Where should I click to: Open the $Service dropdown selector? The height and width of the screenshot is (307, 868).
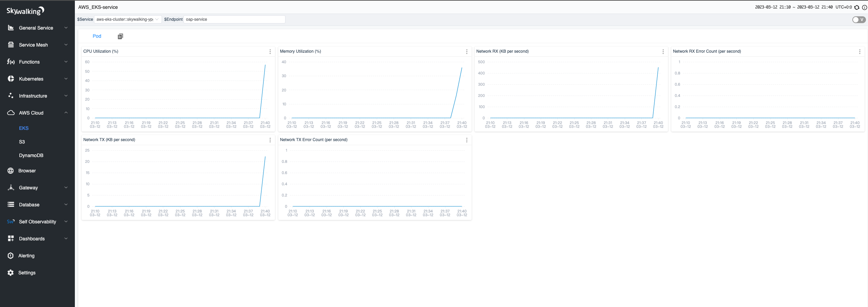pos(128,19)
